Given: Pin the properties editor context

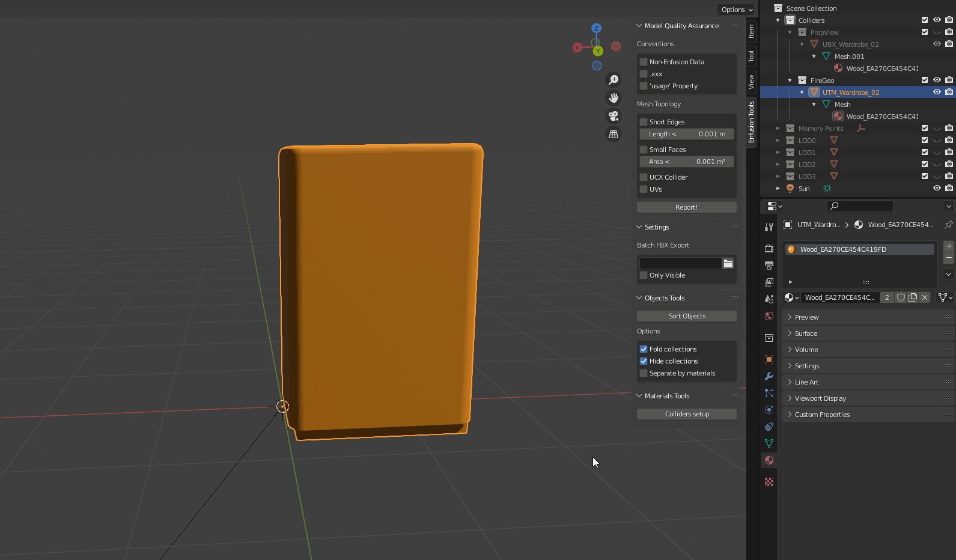Looking at the screenshot, I should (x=948, y=225).
